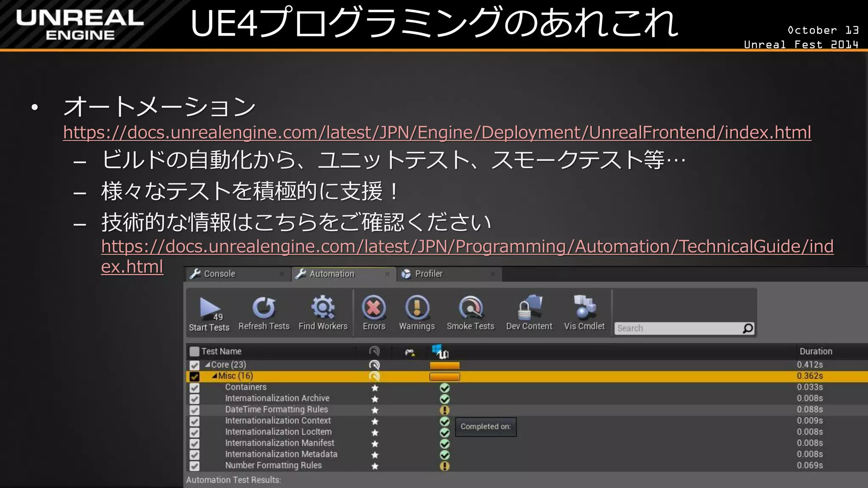Screen dimensions: 868x488
Task: Click the Misc row smoke test icon
Action: pyautogui.click(x=374, y=376)
